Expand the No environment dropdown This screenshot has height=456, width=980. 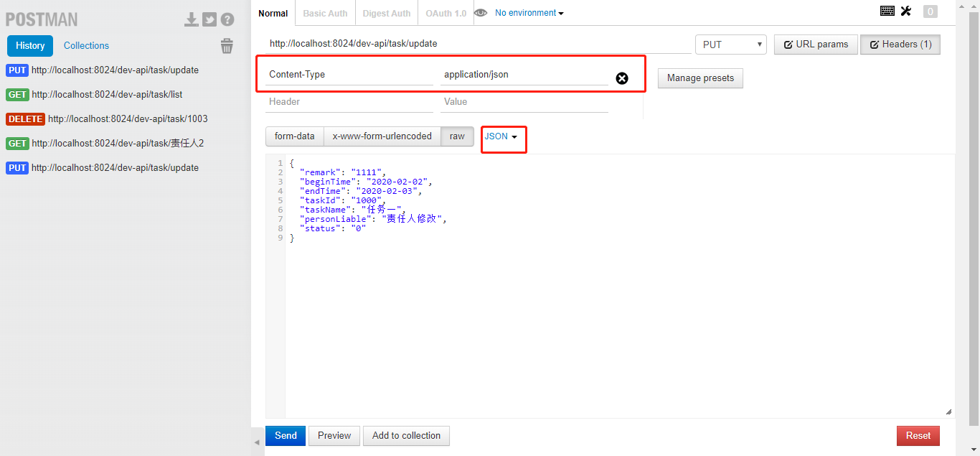[x=529, y=12]
